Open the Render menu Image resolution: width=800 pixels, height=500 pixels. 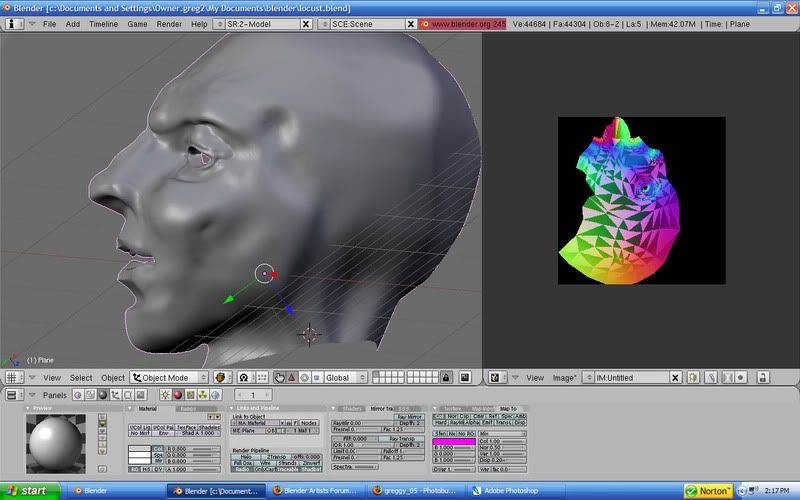click(x=168, y=23)
